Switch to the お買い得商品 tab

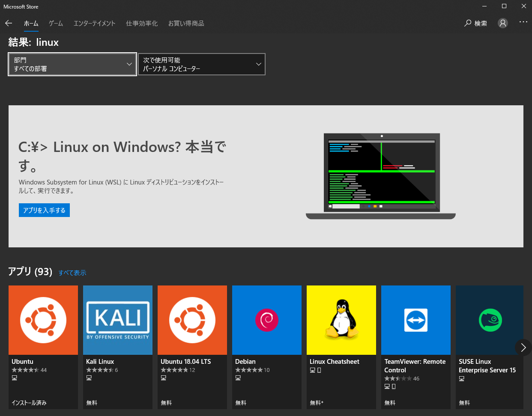click(x=186, y=24)
